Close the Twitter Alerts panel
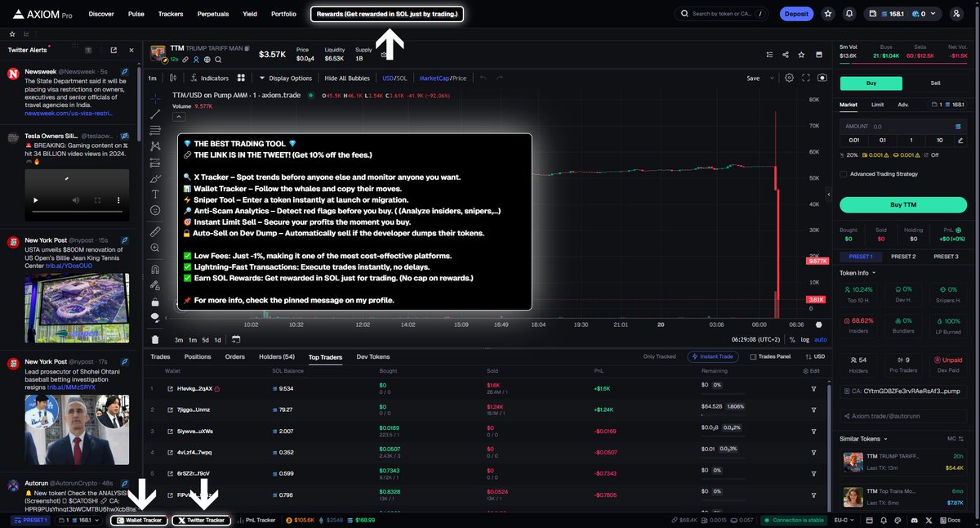980x528 pixels. tap(131, 51)
